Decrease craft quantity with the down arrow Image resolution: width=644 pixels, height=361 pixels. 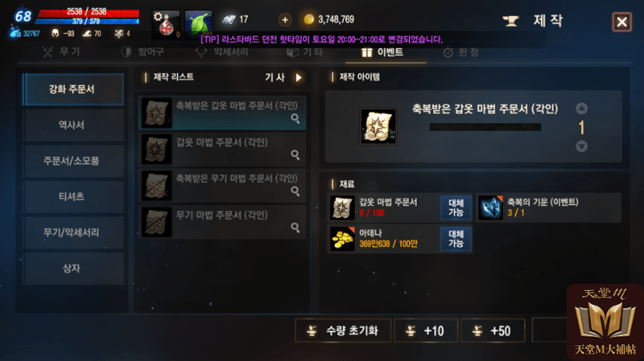581,146
